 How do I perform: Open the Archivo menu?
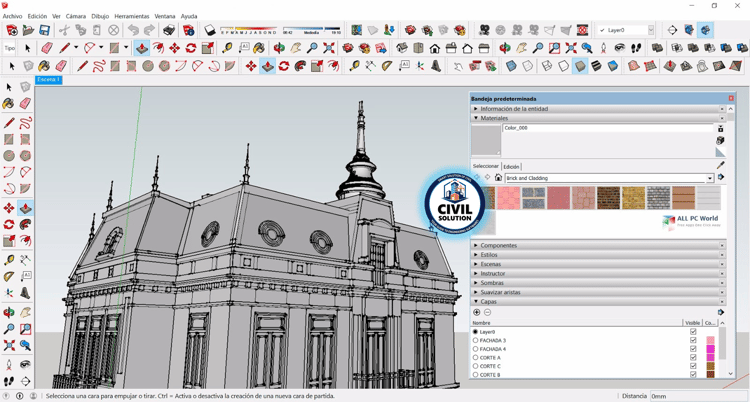(12, 16)
